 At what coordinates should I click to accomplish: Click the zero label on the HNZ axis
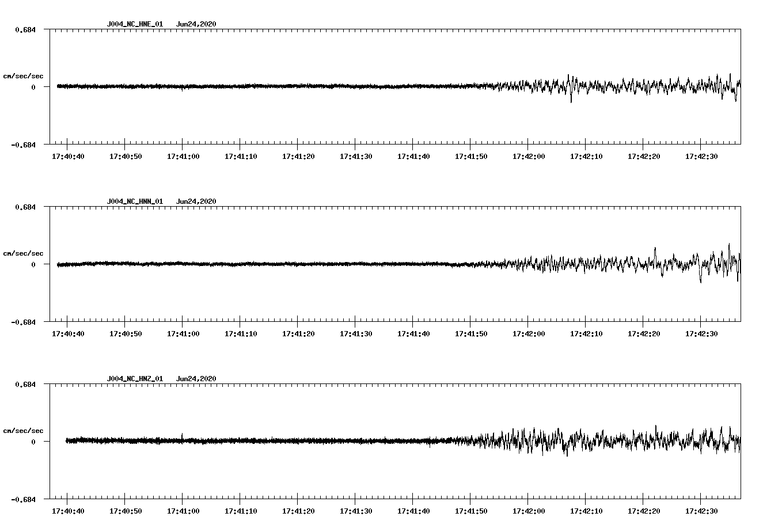pyautogui.click(x=33, y=442)
